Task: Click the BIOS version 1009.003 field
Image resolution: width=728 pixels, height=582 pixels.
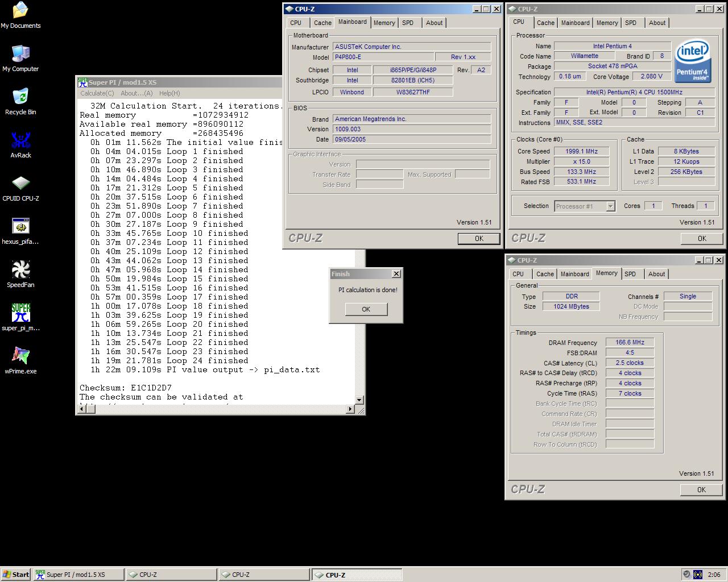Action: tap(412, 129)
